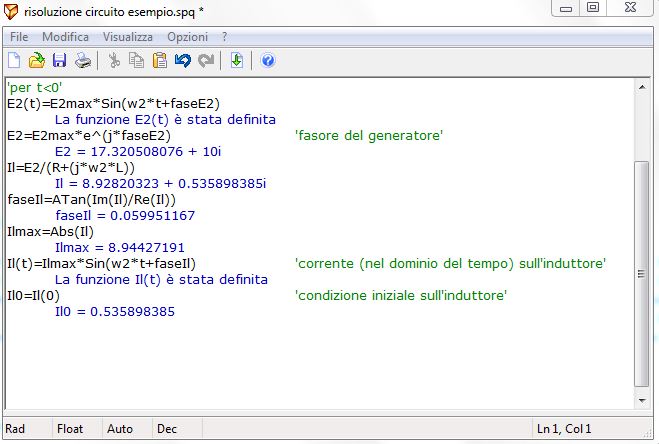Paste from clipboard using the paste icon
The width and height of the screenshot is (659, 444).
(160, 60)
